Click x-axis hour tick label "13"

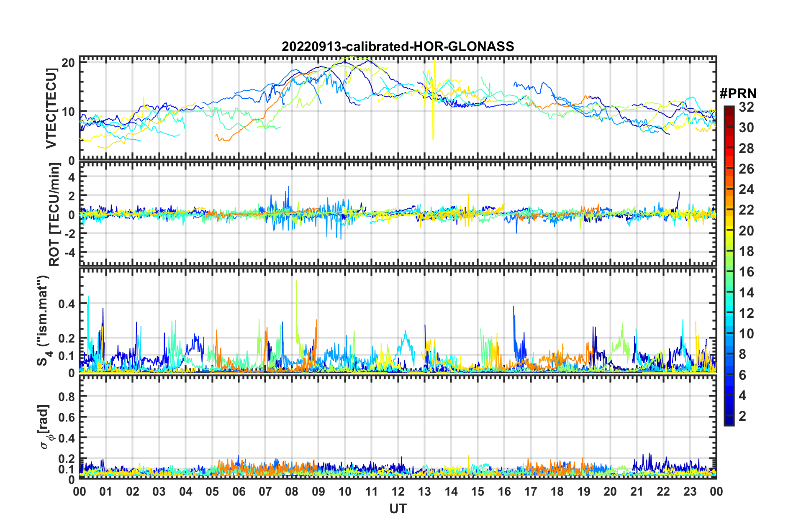[x=424, y=491]
